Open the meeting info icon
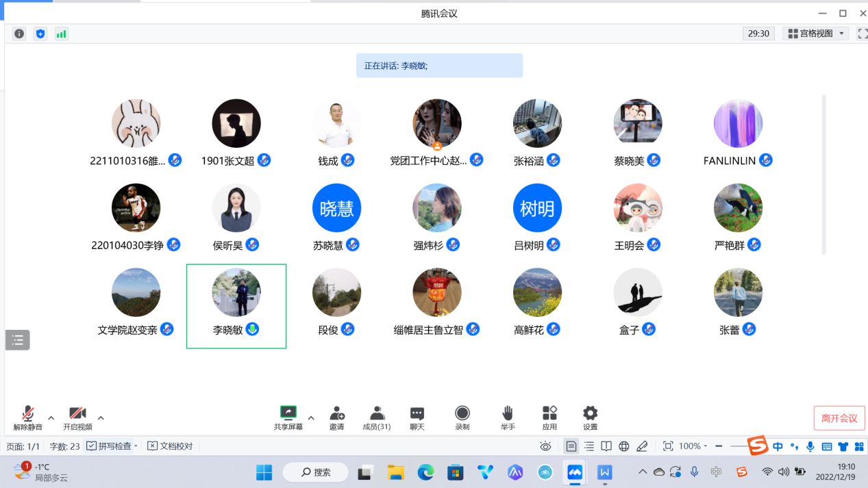This screenshot has height=488, width=868. [x=19, y=34]
